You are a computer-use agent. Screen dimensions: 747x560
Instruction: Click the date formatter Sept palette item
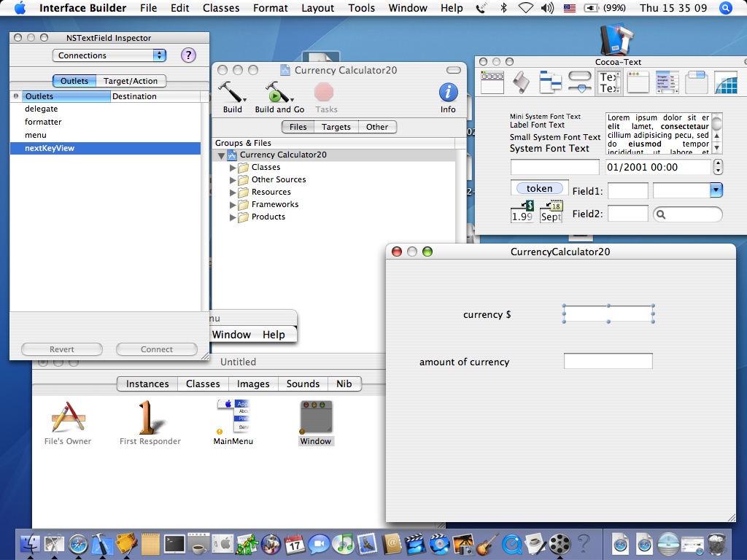[551, 211]
